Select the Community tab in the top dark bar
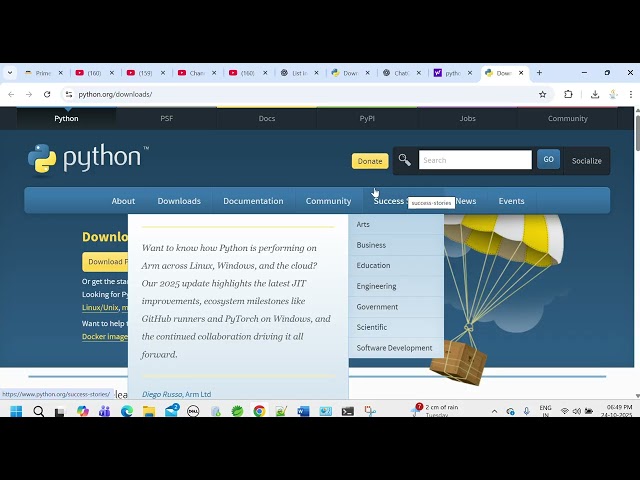 [567, 118]
